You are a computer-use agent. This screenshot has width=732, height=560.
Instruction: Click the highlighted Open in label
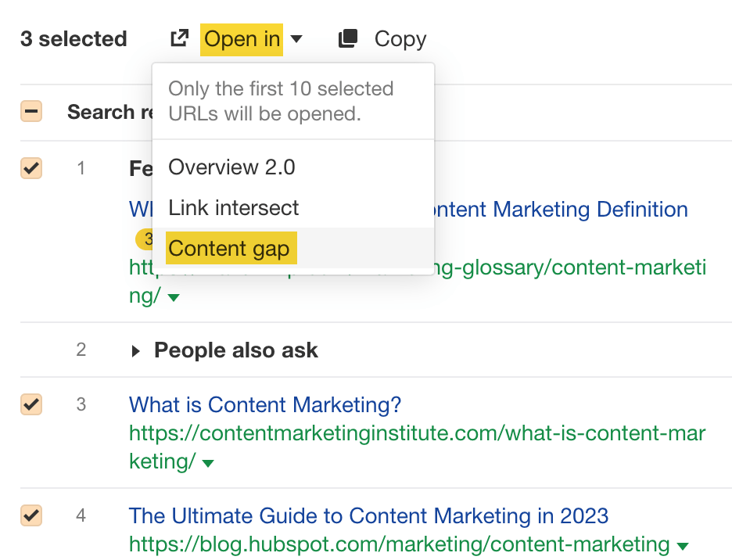tap(242, 39)
